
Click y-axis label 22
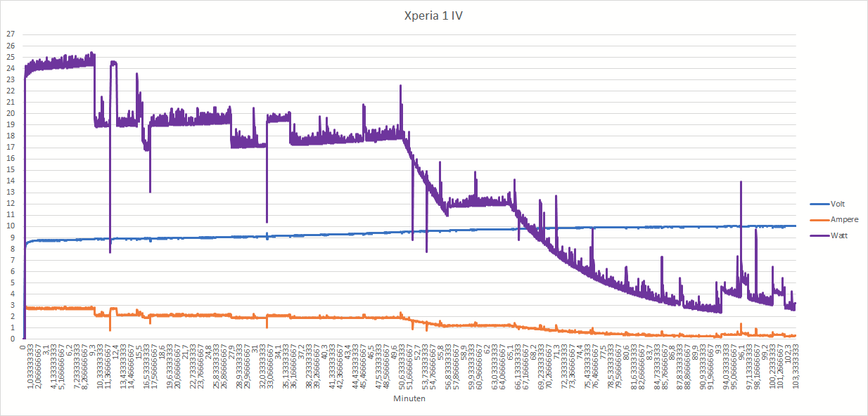[x=10, y=91]
